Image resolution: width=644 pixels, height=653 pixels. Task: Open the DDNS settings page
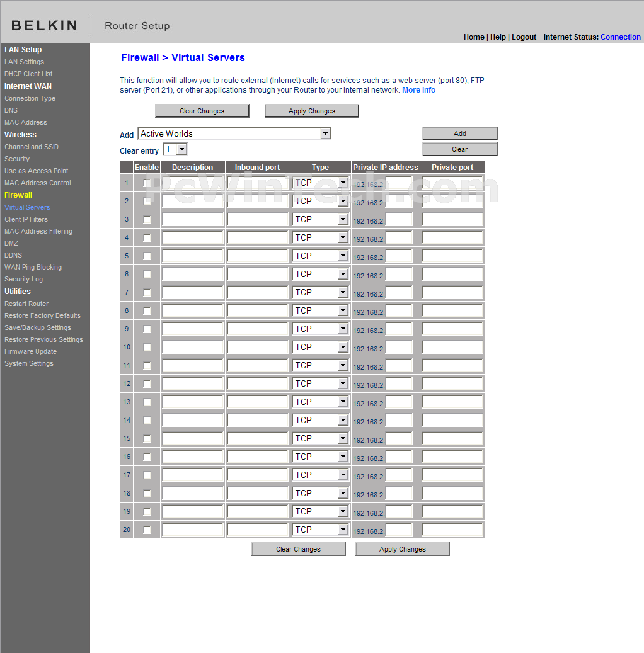pos(13,255)
